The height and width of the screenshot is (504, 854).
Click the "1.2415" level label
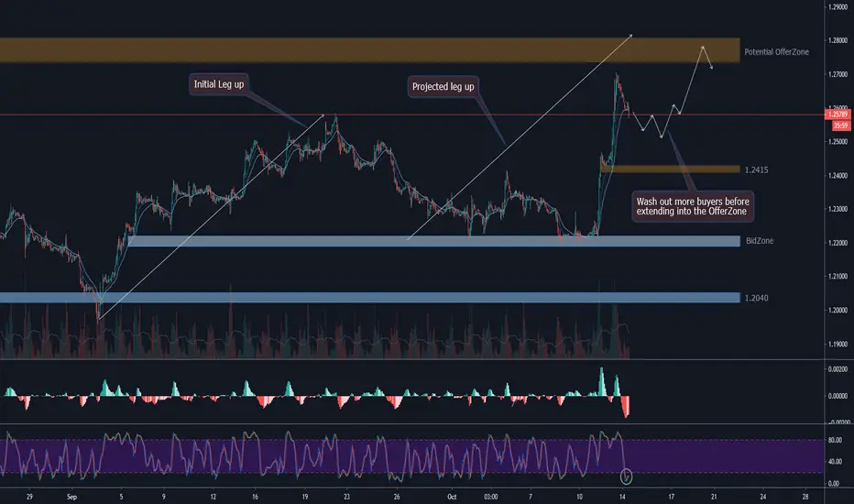[x=756, y=170]
